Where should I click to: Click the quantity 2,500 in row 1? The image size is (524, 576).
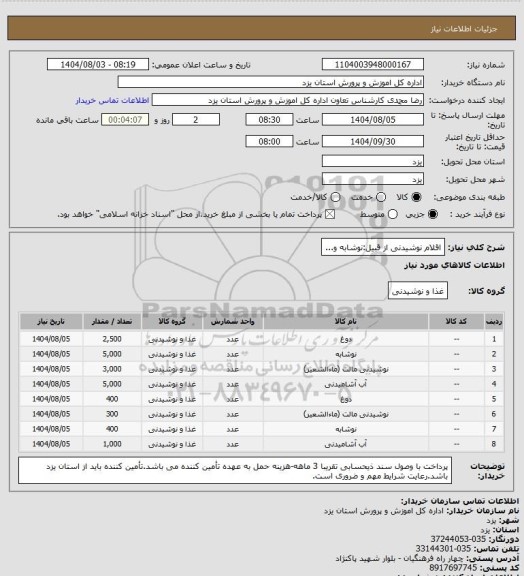pyautogui.click(x=112, y=339)
